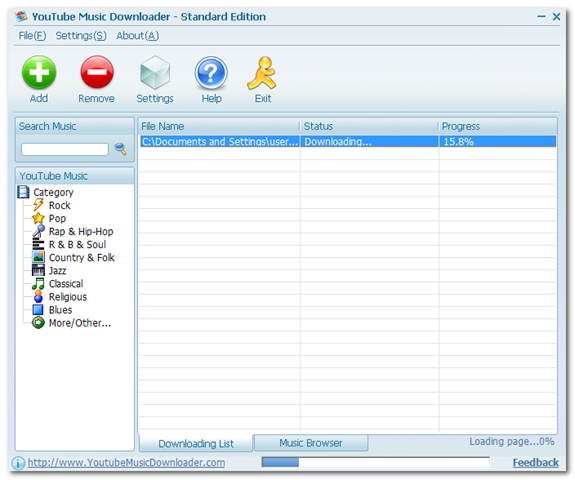Open the YoutubeMusicDownloader.com website link

127,463
